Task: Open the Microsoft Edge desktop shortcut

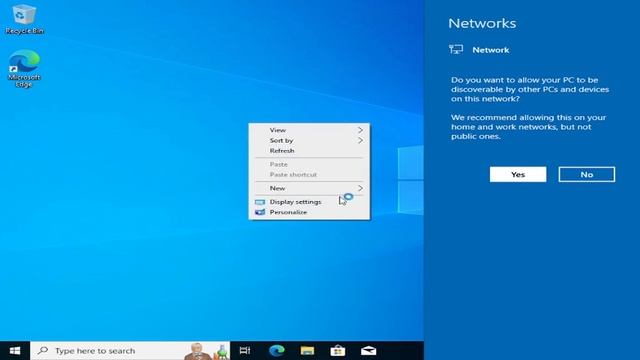Action: click(x=24, y=68)
